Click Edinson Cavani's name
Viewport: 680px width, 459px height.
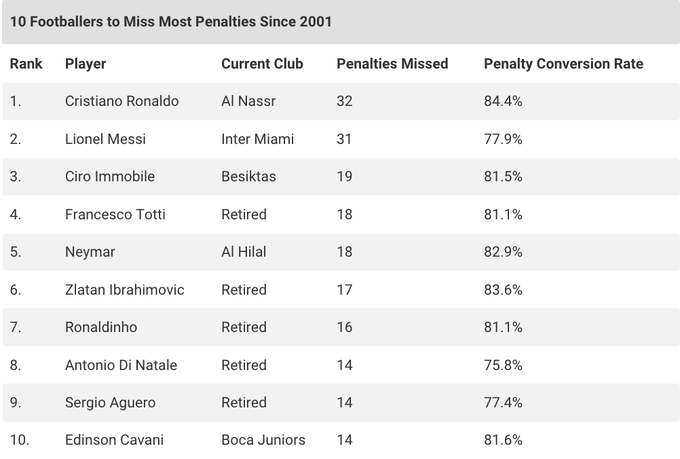point(114,440)
